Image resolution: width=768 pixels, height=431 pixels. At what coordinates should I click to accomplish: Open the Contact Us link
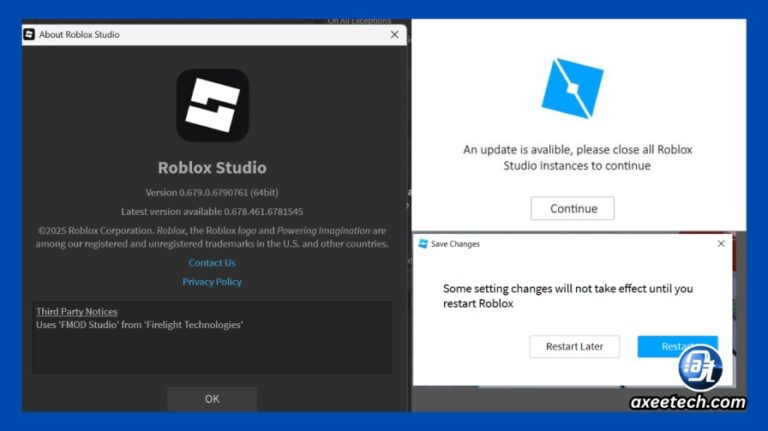pos(212,263)
